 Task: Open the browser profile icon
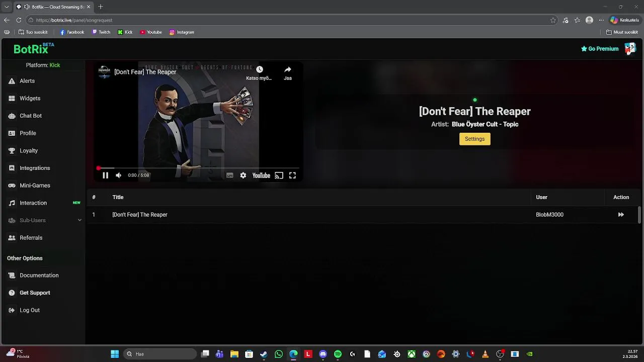coord(589,20)
